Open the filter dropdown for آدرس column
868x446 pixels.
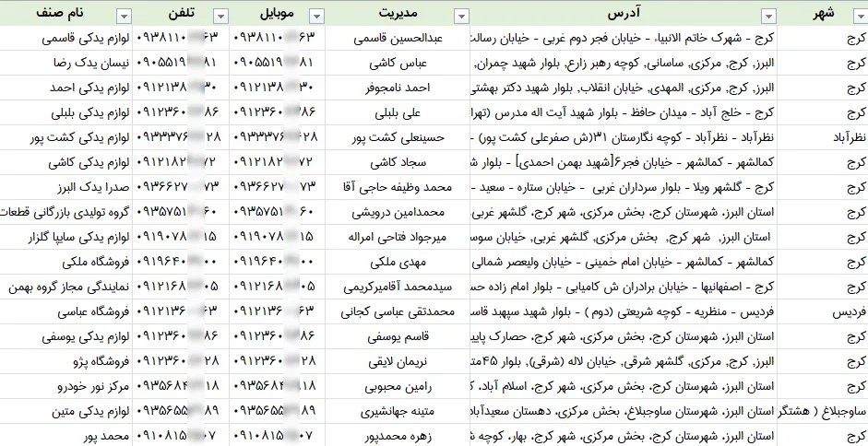[768, 17]
